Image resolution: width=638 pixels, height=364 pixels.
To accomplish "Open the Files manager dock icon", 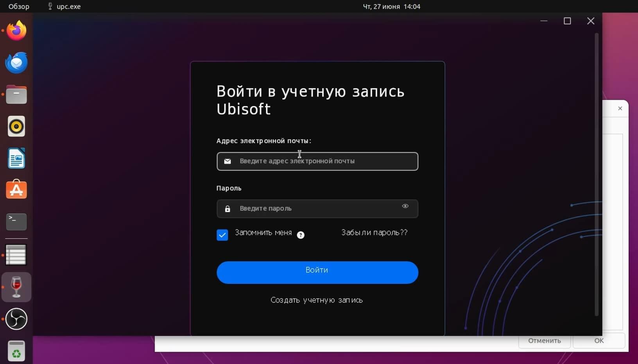I will click(16, 94).
